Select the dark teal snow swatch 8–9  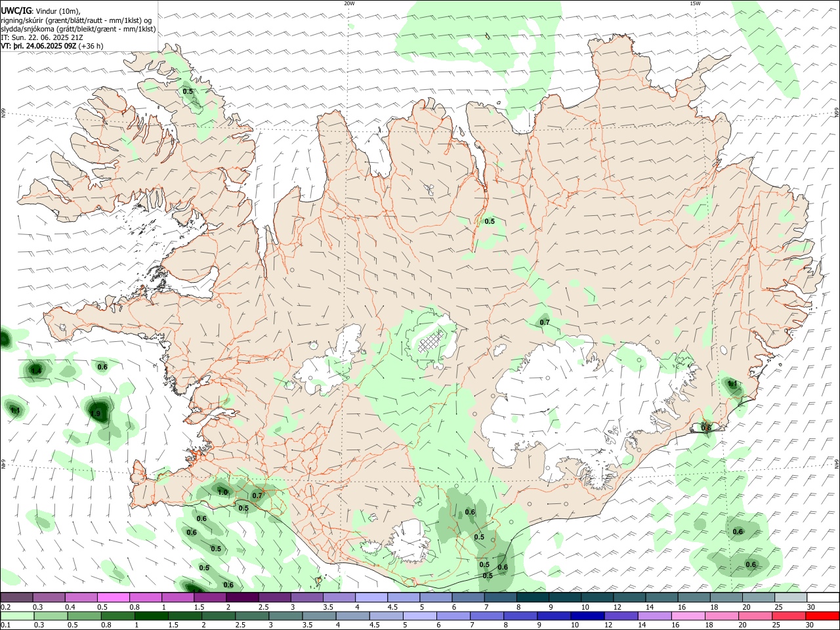532,597
